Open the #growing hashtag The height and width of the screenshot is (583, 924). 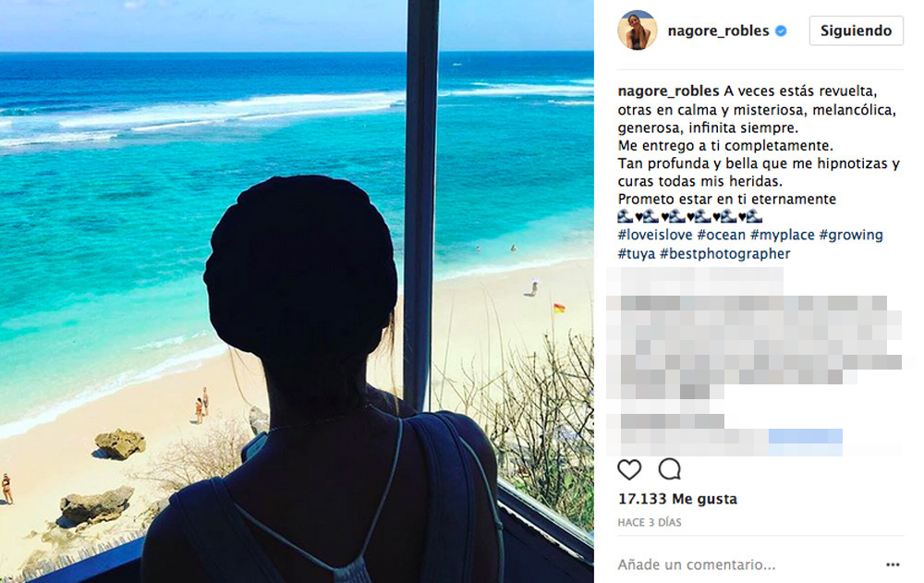tap(851, 235)
